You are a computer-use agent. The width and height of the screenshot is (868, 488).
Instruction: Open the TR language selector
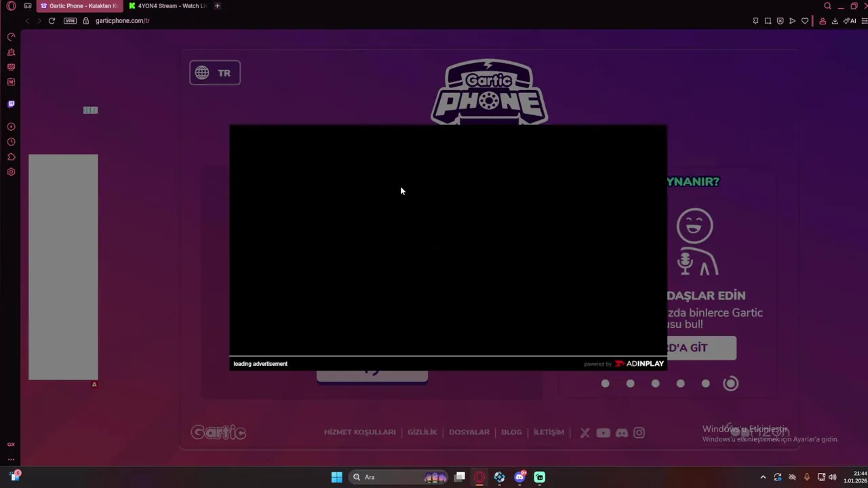[215, 73]
